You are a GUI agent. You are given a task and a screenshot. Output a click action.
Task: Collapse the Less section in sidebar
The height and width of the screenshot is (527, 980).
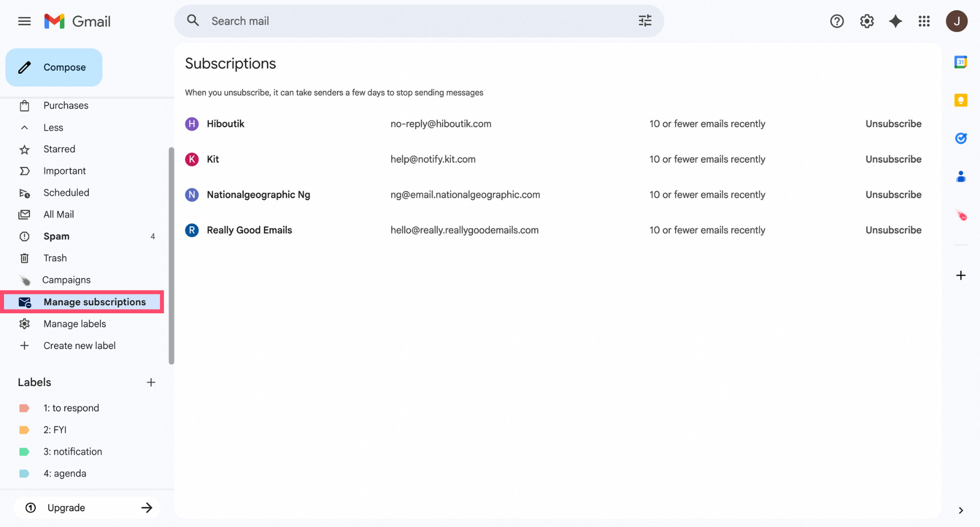[53, 127]
